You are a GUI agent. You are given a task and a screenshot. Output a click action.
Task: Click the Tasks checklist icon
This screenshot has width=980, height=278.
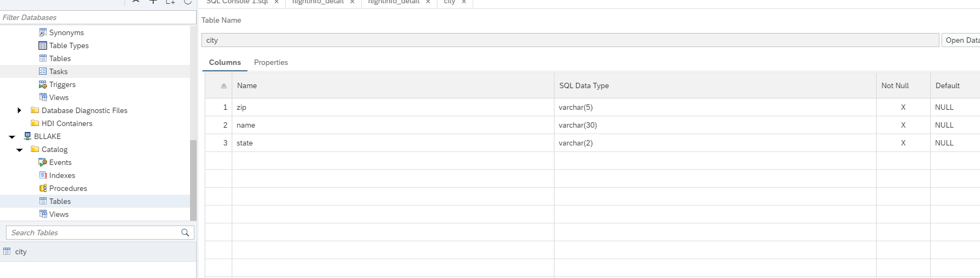click(43, 71)
